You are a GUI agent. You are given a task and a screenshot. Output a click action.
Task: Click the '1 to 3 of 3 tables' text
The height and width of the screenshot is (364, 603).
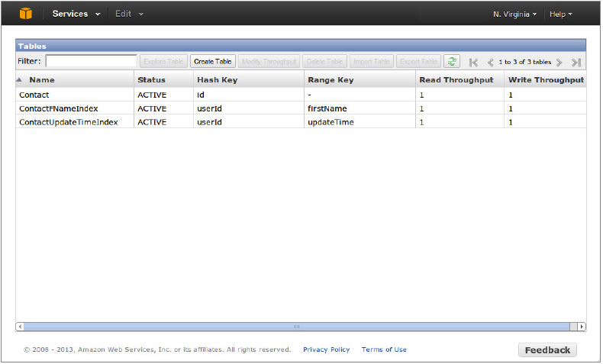point(525,62)
